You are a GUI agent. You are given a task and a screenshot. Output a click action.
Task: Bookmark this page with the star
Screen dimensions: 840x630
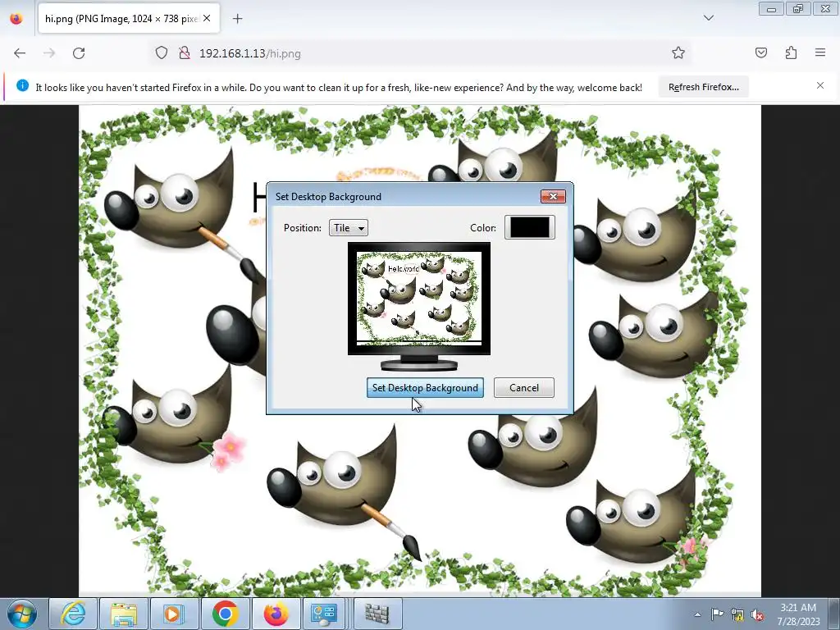click(x=678, y=52)
